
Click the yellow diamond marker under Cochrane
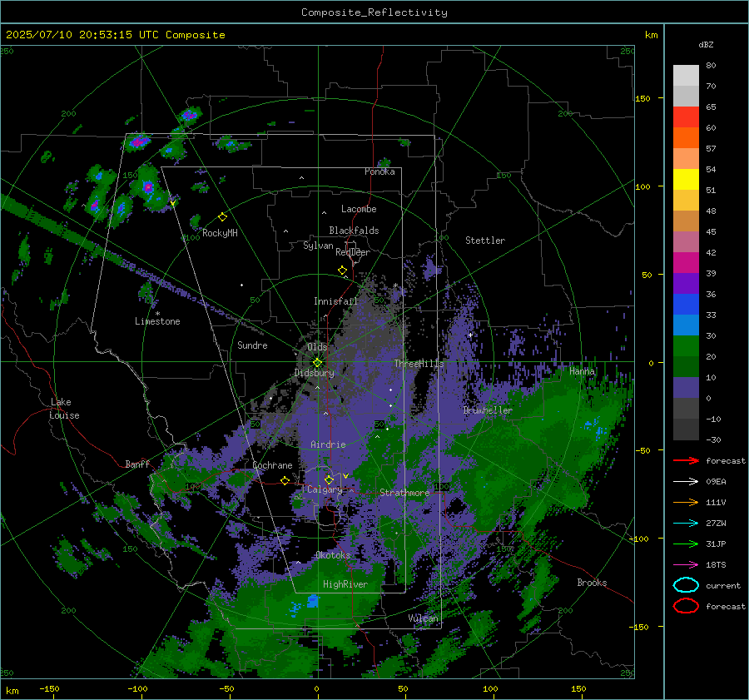pos(285,480)
